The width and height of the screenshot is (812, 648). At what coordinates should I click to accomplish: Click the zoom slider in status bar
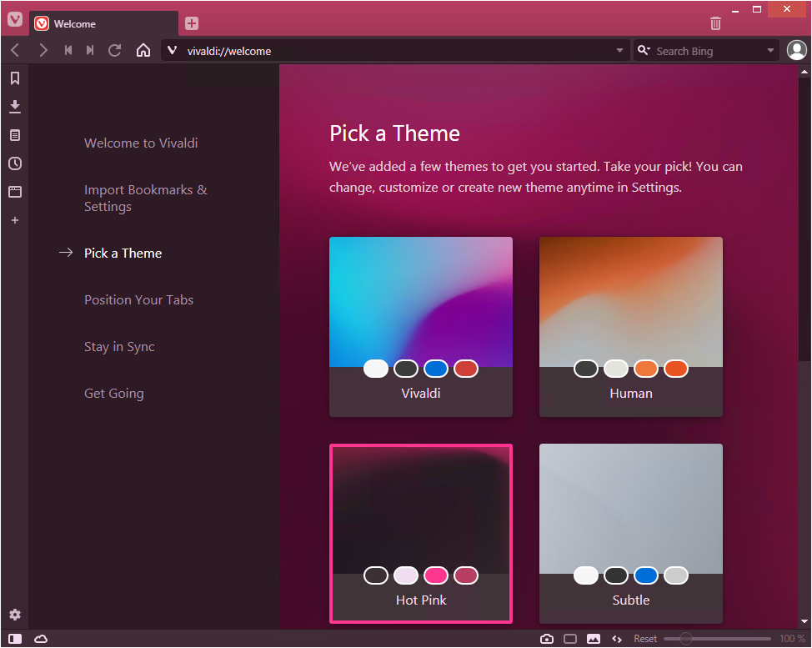[717, 639]
